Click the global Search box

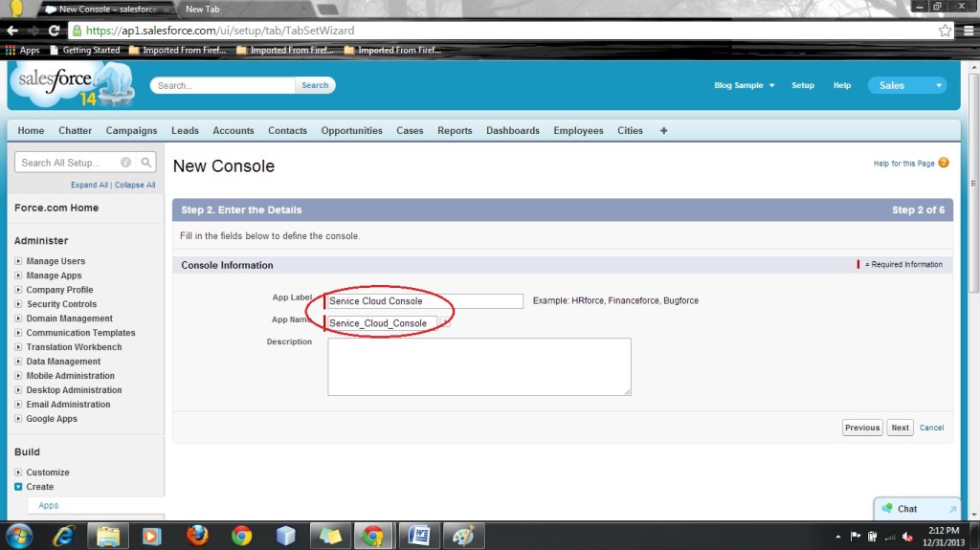[222, 86]
